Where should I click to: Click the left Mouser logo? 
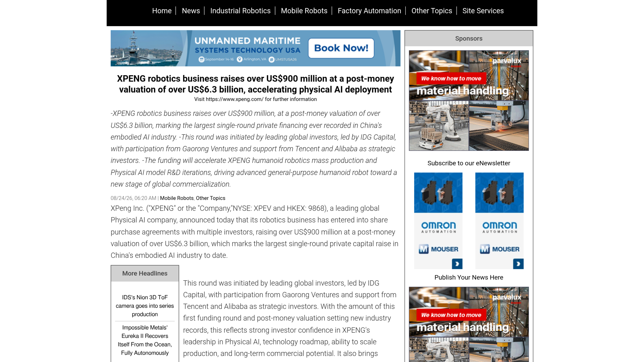[438, 249]
